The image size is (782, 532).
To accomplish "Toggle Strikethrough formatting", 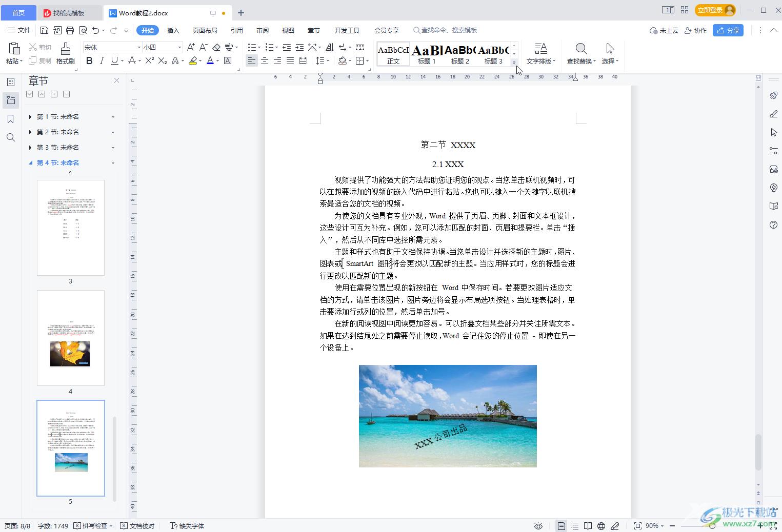I will [132, 60].
